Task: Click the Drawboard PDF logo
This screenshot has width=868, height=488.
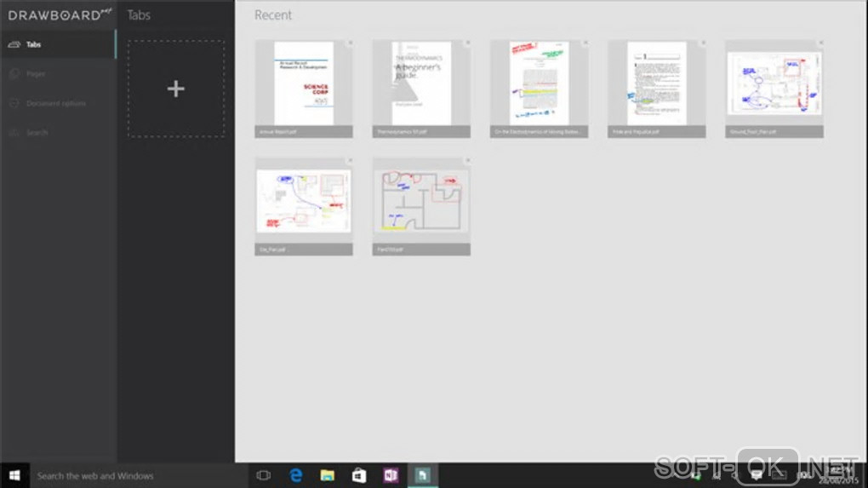Action: [x=60, y=14]
